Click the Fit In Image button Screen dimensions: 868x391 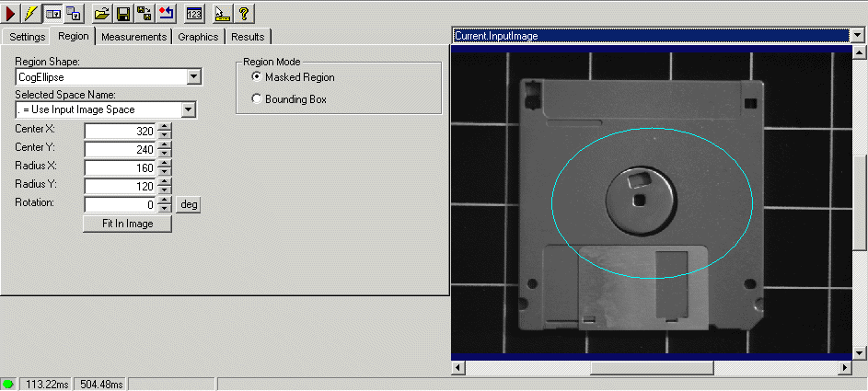tap(127, 224)
